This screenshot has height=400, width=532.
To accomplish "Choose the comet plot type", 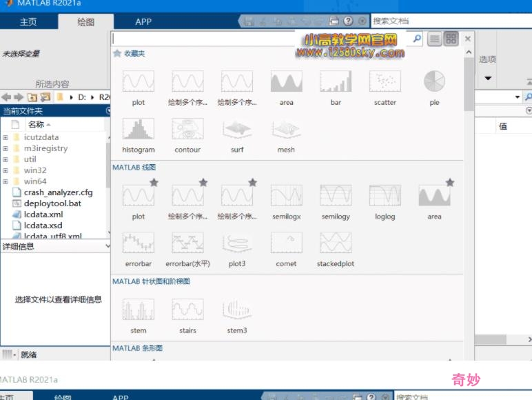I will tap(287, 249).
